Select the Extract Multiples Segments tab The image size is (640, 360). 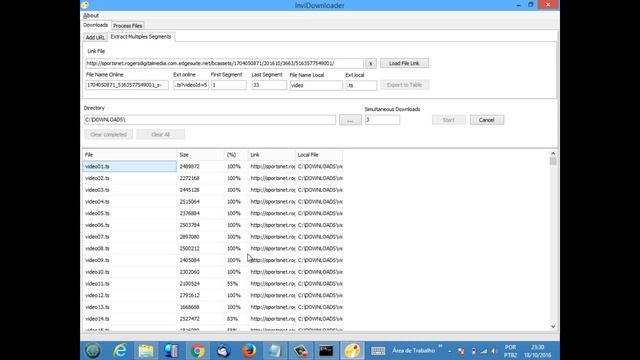pos(141,37)
